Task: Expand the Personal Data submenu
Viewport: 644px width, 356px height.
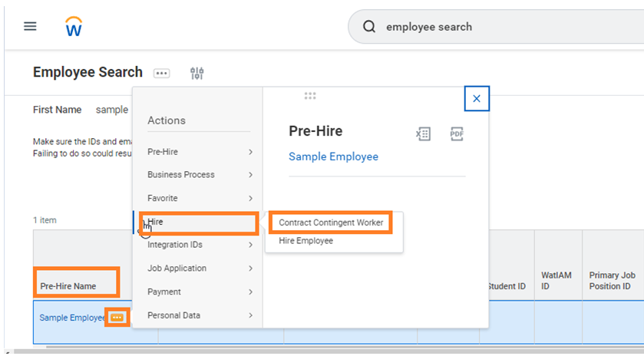Action: [x=200, y=315]
